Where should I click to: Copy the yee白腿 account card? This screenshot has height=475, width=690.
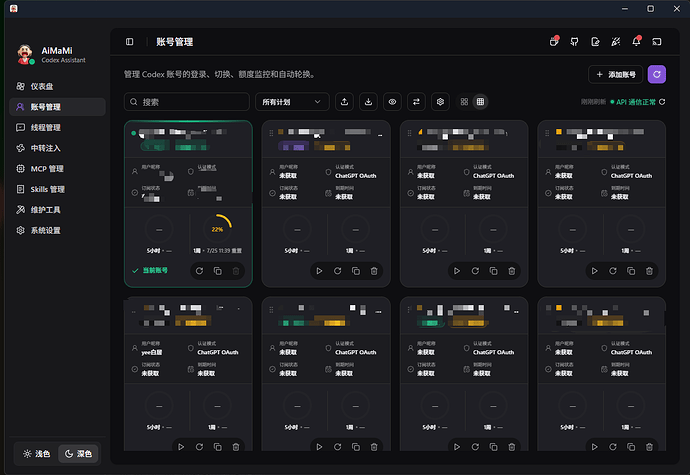click(x=218, y=447)
